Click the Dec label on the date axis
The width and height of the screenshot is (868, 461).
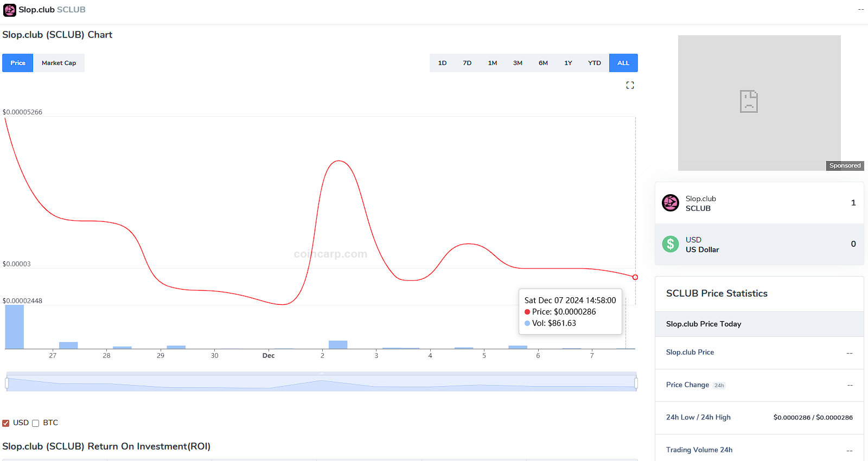coord(269,356)
